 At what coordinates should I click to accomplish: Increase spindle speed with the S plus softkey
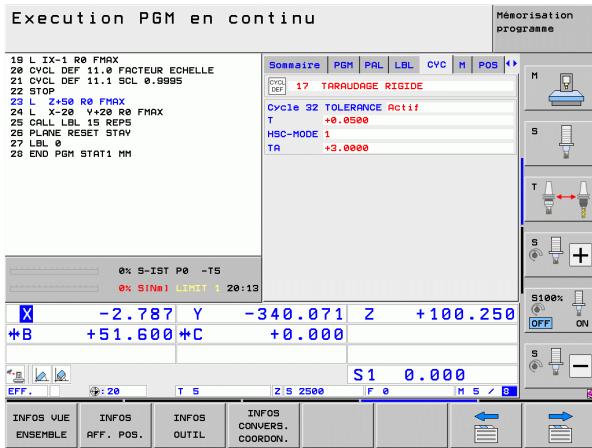(580, 255)
